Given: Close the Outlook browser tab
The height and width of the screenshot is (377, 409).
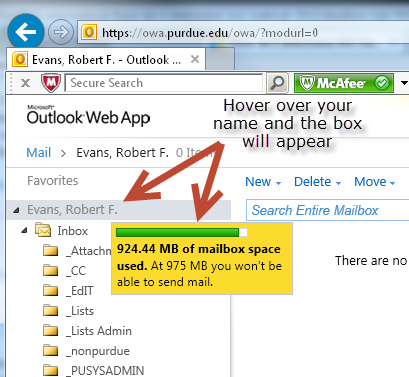Looking at the screenshot, I should point(195,59).
